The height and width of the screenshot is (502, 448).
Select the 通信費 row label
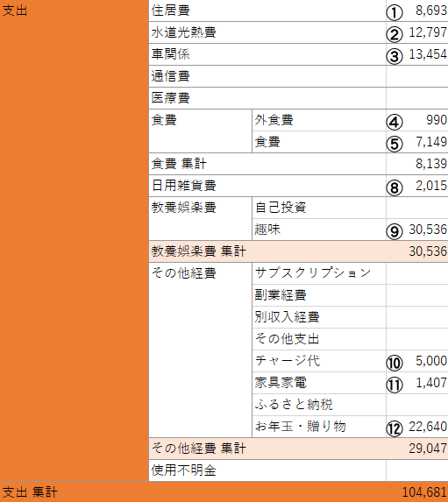tap(267, 76)
